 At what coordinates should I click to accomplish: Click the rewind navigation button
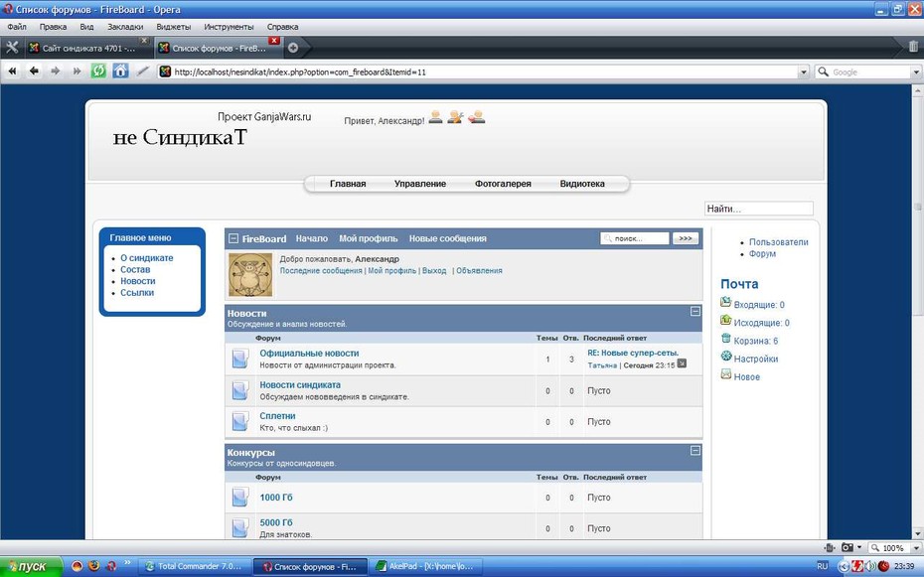pyautogui.click(x=12, y=72)
